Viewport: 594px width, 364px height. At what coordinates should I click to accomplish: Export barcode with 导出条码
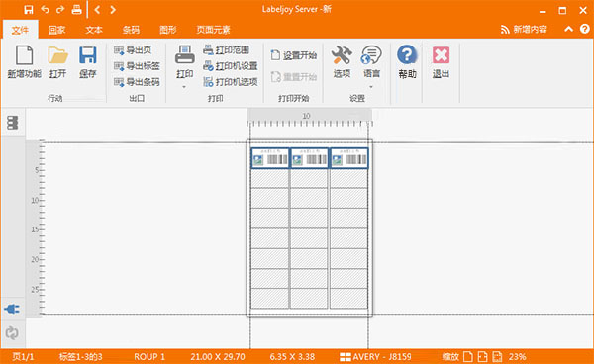(137, 82)
